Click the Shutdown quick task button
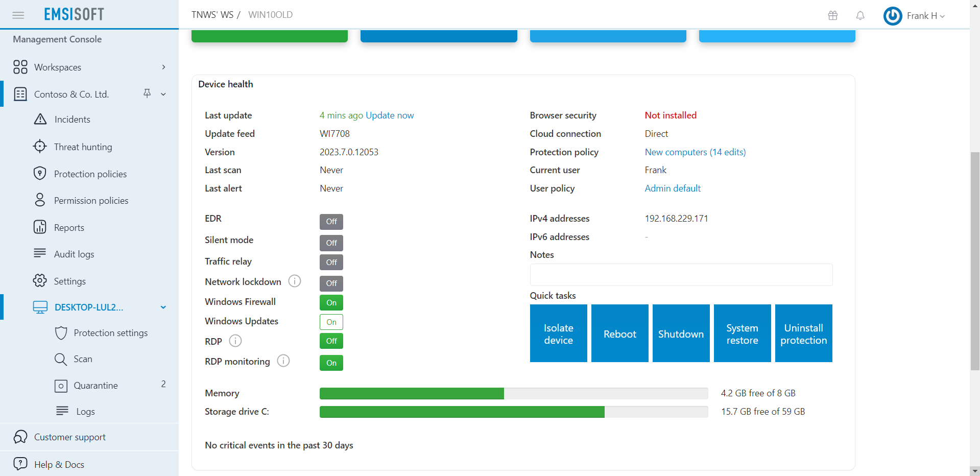 point(681,334)
